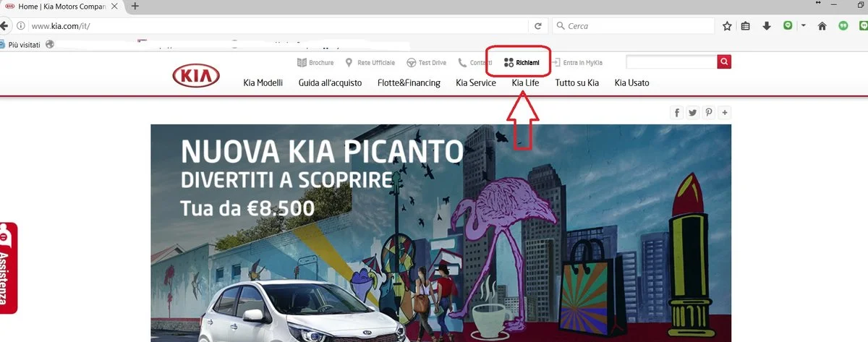Image resolution: width=868 pixels, height=342 pixels.
Task: Share the page on Twitter
Action: click(693, 112)
